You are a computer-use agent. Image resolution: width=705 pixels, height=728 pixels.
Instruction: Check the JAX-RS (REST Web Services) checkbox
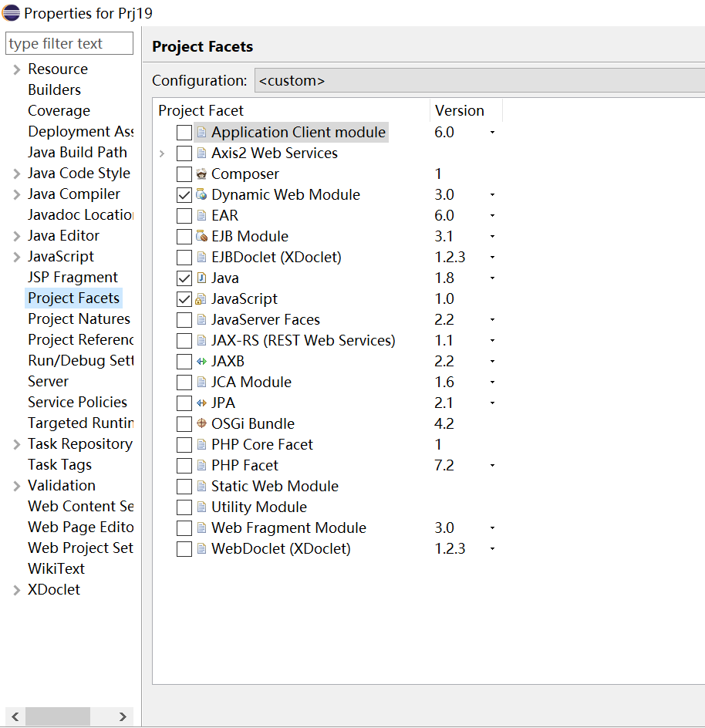(184, 340)
